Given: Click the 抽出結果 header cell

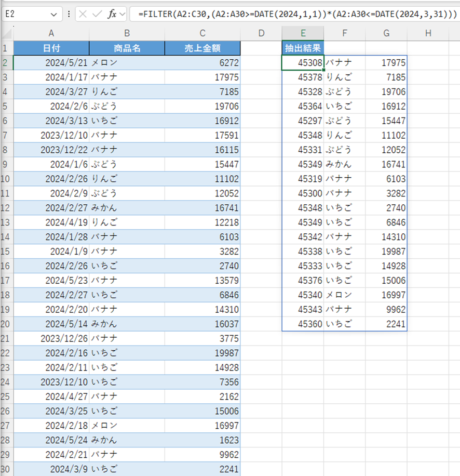Looking at the screenshot, I should point(303,48).
